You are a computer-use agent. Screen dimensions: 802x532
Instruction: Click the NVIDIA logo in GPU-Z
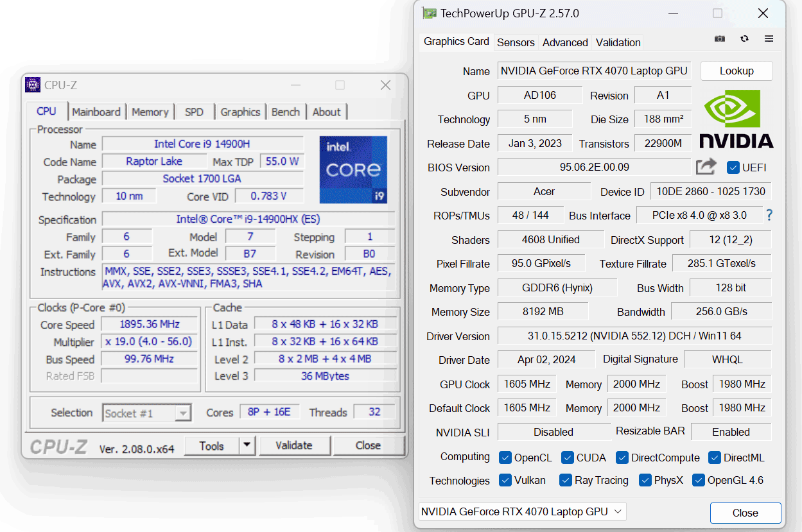point(736,119)
